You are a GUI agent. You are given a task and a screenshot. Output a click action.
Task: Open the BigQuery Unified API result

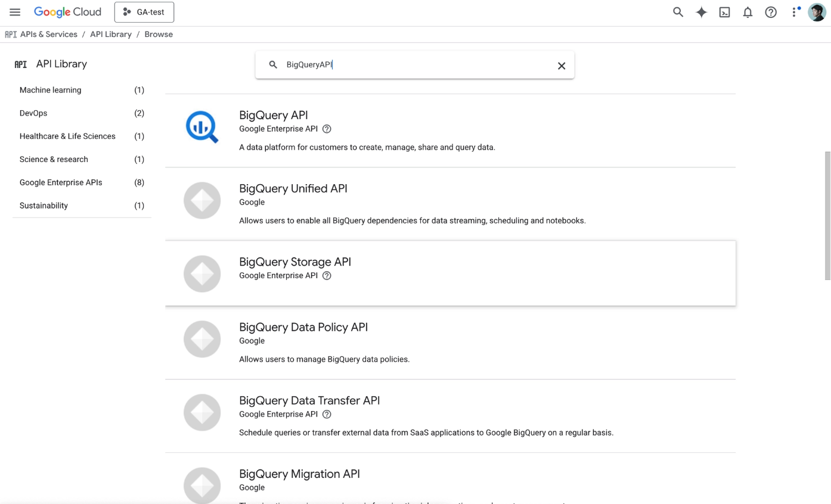click(x=450, y=204)
